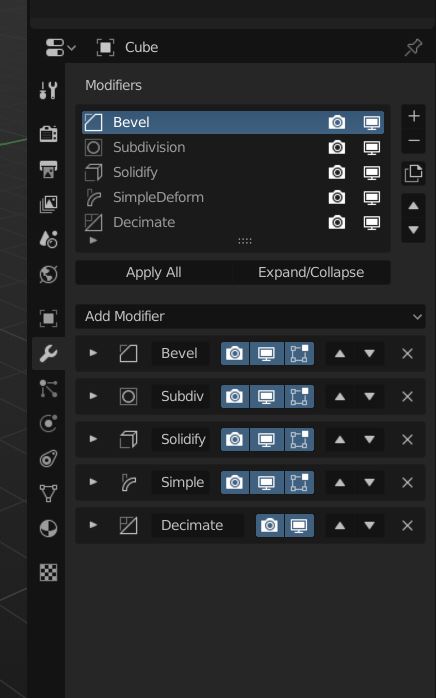
Task: Select Bevel in the modifiers list
Action: [x=233, y=122]
